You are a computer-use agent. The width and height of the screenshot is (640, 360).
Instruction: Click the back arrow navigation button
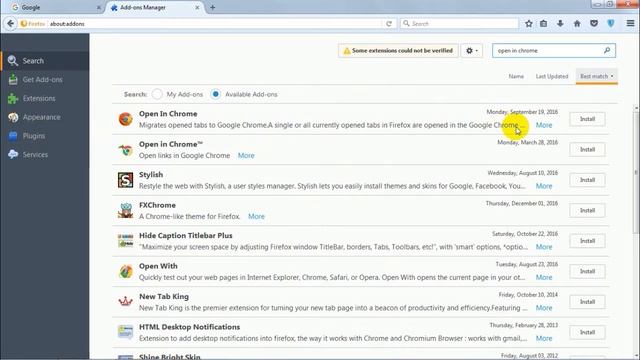[x=10, y=24]
